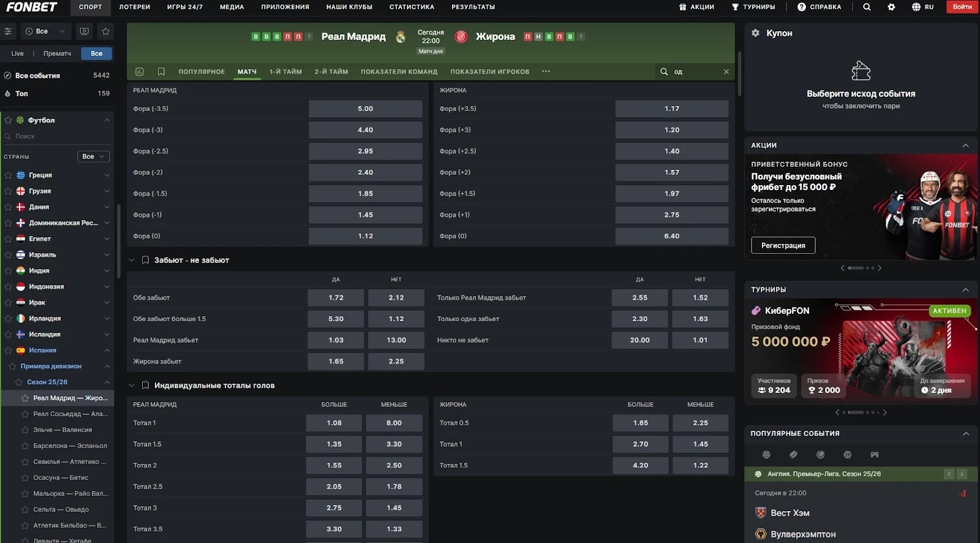Click the magnifier search icon in top bar
The height and width of the screenshot is (543, 980).
[x=867, y=7]
